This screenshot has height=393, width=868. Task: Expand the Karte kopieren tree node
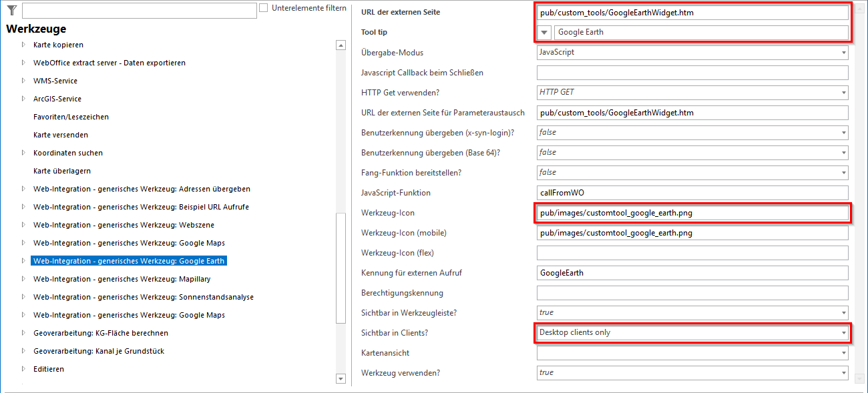tap(23, 45)
